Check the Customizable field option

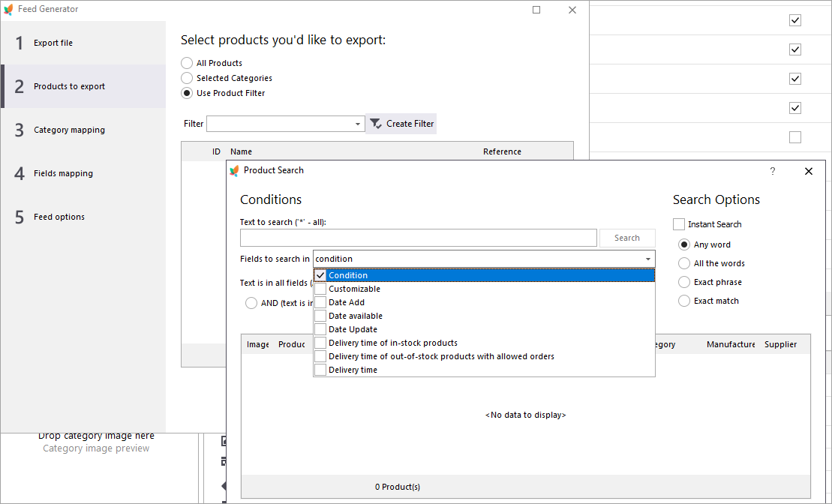pos(320,289)
